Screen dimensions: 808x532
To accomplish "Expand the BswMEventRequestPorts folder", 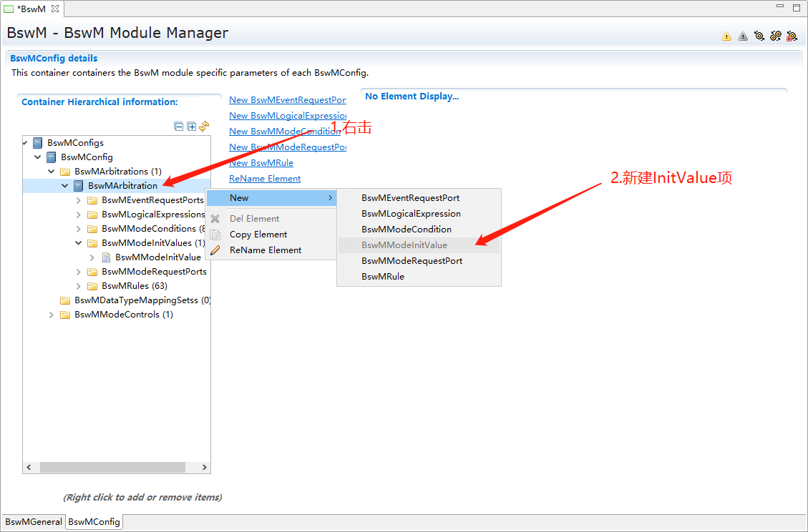I will tap(79, 200).
